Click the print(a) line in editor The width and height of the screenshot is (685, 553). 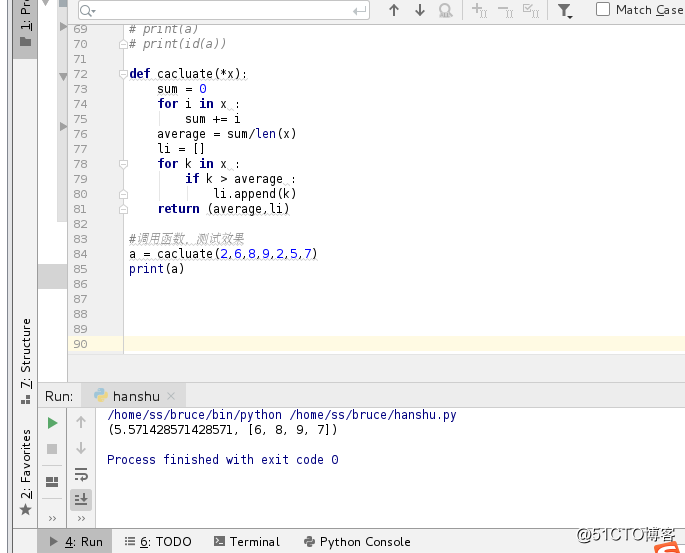click(x=156, y=269)
